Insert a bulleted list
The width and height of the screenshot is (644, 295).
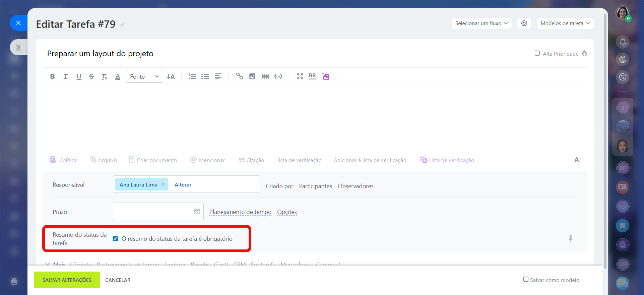[205, 76]
